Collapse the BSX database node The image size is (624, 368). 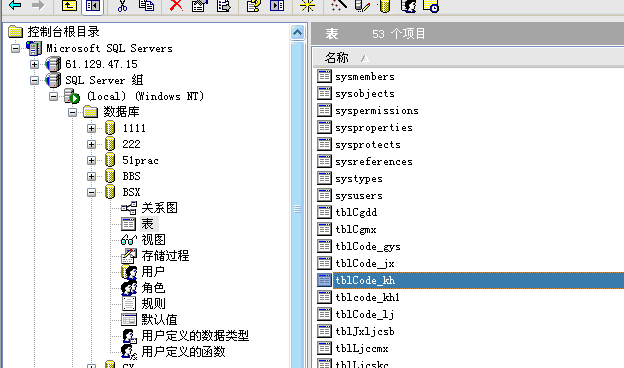(92, 192)
